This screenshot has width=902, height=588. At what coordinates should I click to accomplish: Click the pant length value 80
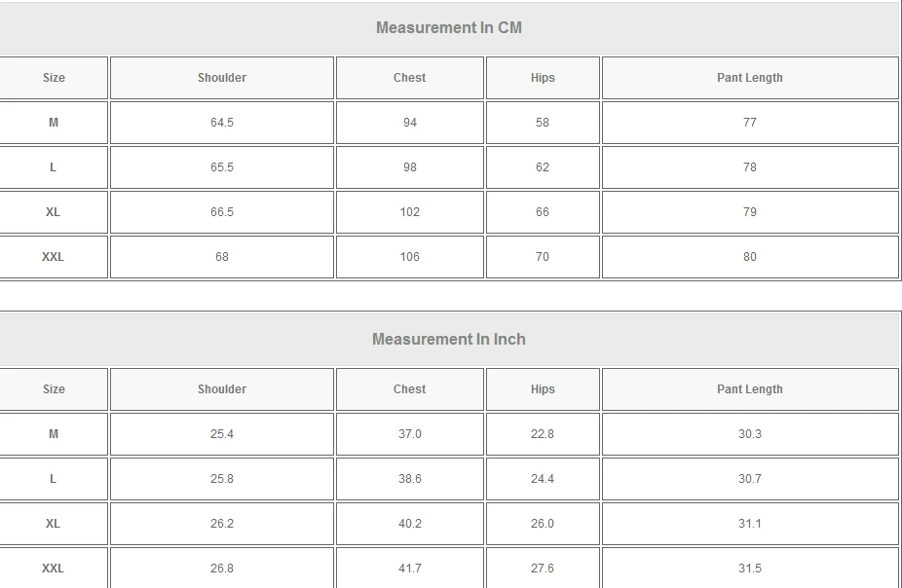[749, 257]
